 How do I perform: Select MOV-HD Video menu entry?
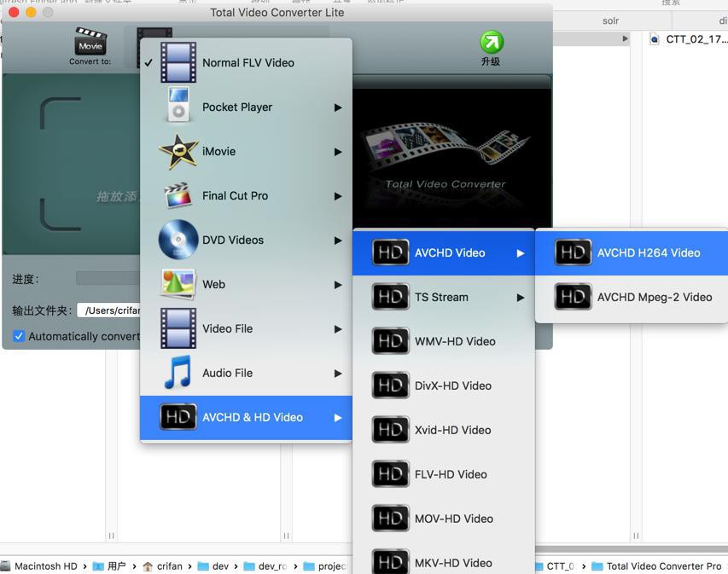point(444,519)
